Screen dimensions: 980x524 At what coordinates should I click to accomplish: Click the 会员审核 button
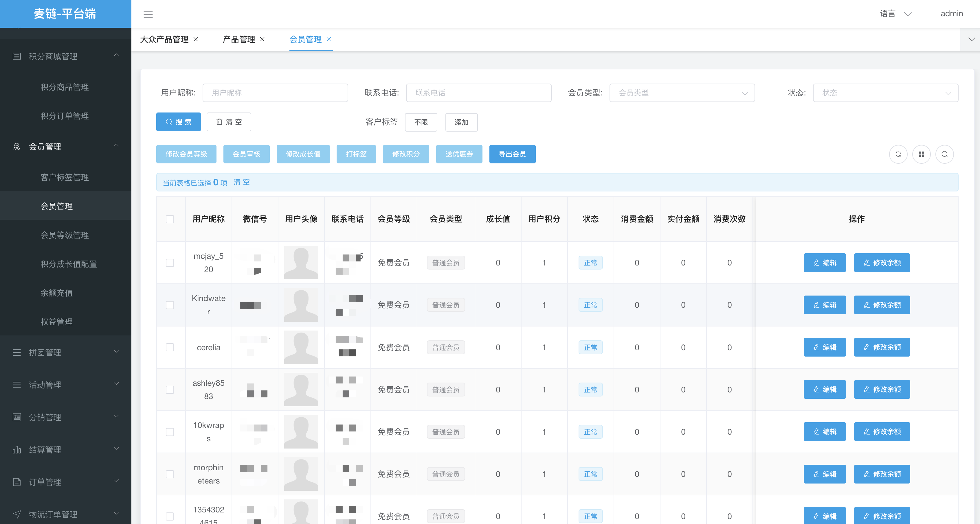coord(246,154)
